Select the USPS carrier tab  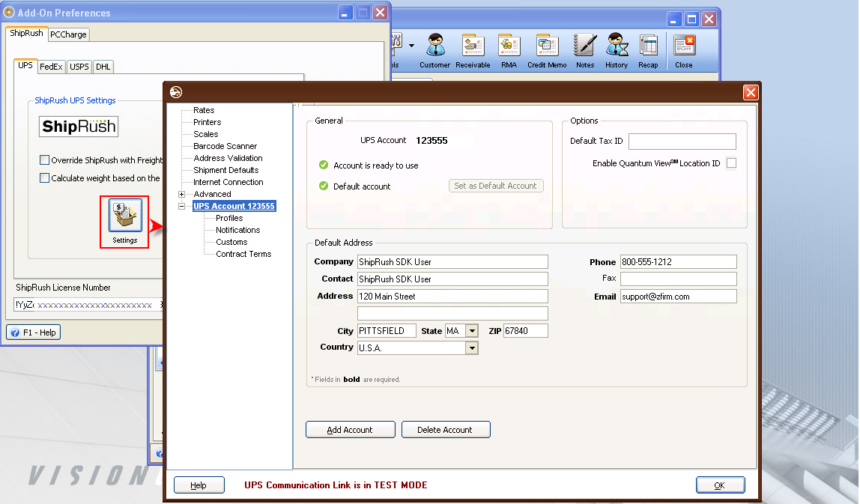pyautogui.click(x=79, y=67)
